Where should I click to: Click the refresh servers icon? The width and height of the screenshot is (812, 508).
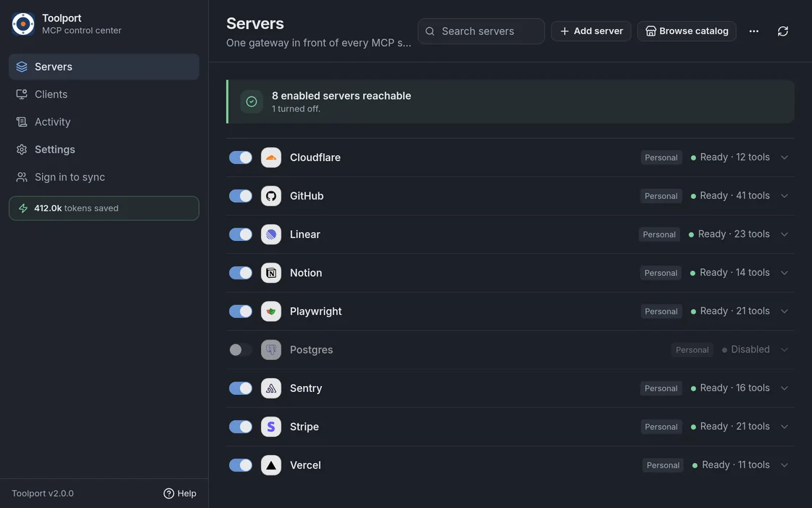pyautogui.click(x=782, y=31)
